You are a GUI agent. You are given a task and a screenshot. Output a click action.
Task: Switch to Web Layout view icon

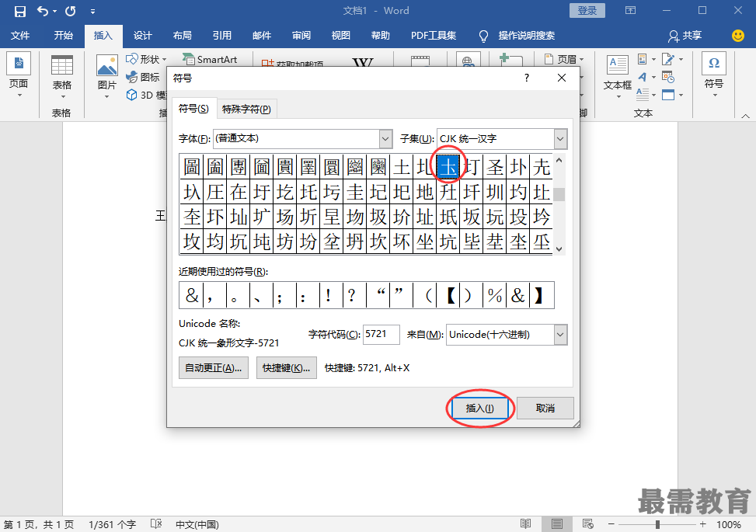[x=587, y=523]
